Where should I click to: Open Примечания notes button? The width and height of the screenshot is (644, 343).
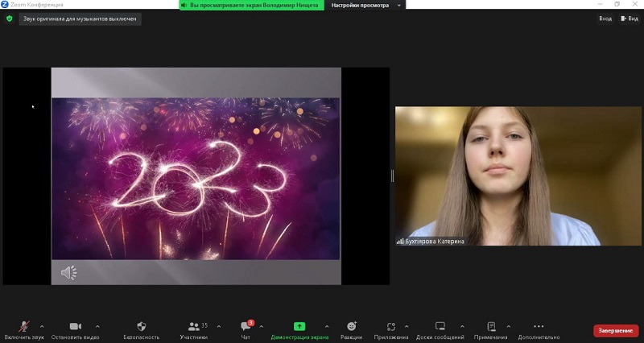491,330
